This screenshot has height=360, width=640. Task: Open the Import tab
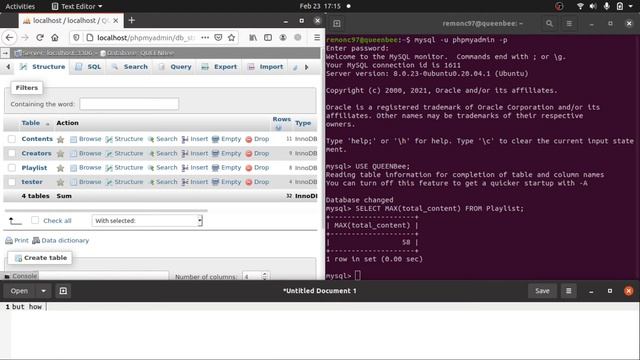265,67
